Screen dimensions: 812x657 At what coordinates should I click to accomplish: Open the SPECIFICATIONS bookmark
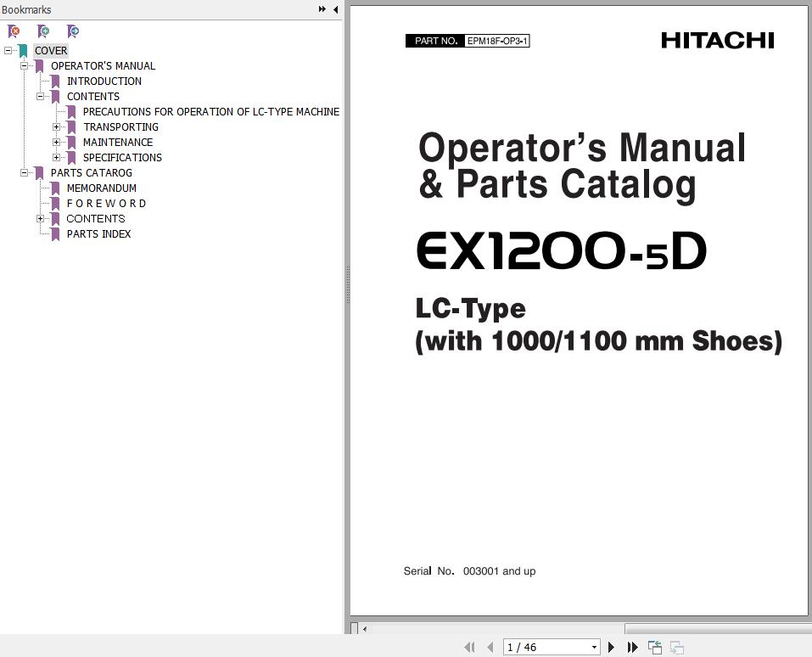[122, 158]
